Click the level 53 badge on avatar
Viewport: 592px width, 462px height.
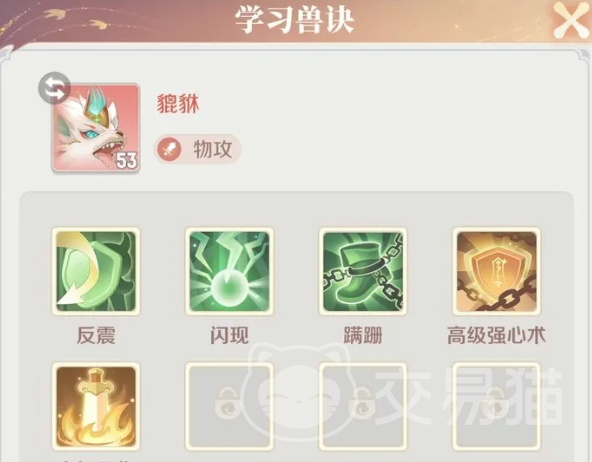coord(126,161)
